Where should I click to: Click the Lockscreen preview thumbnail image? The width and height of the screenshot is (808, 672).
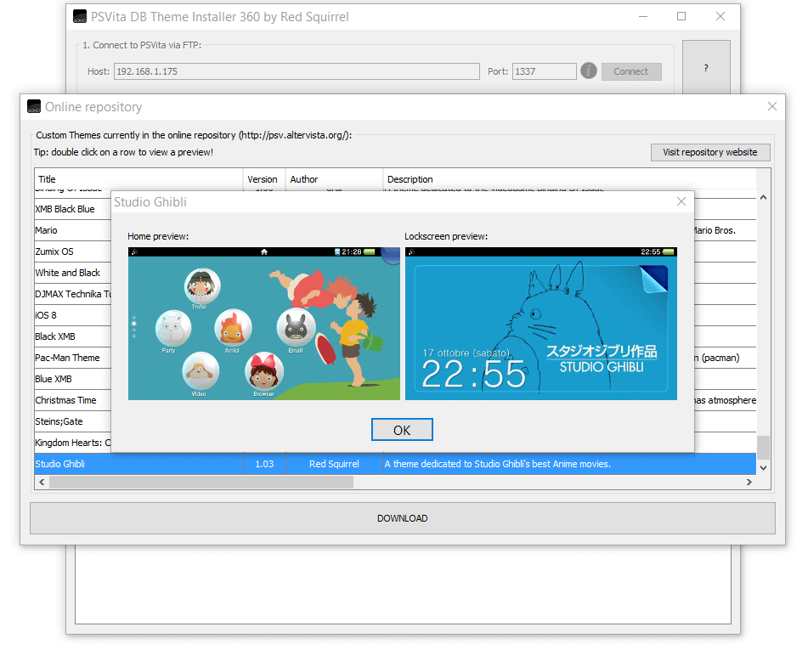point(540,323)
